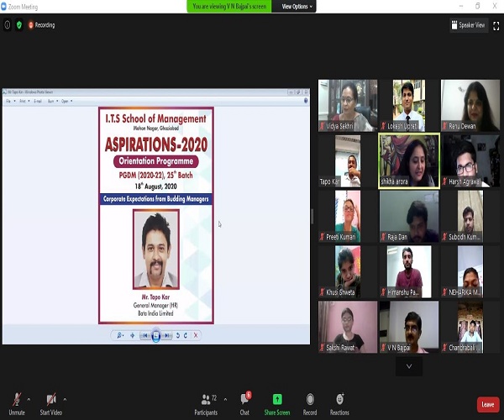Click the muted mic icon on Renu Dewan's tile

(444, 126)
